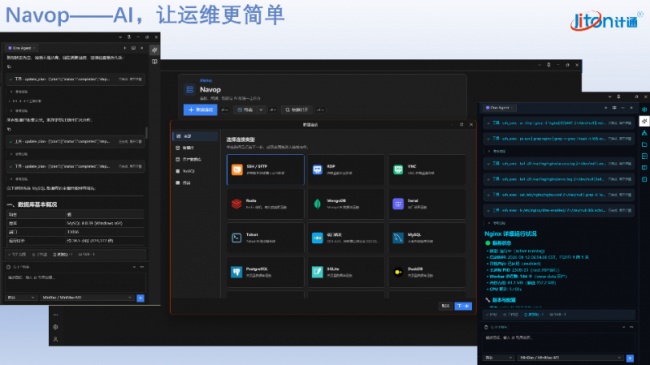Select the Redis database card
Image resolution: width=650 pixels, height=365 pixels.
click(266, 204)
